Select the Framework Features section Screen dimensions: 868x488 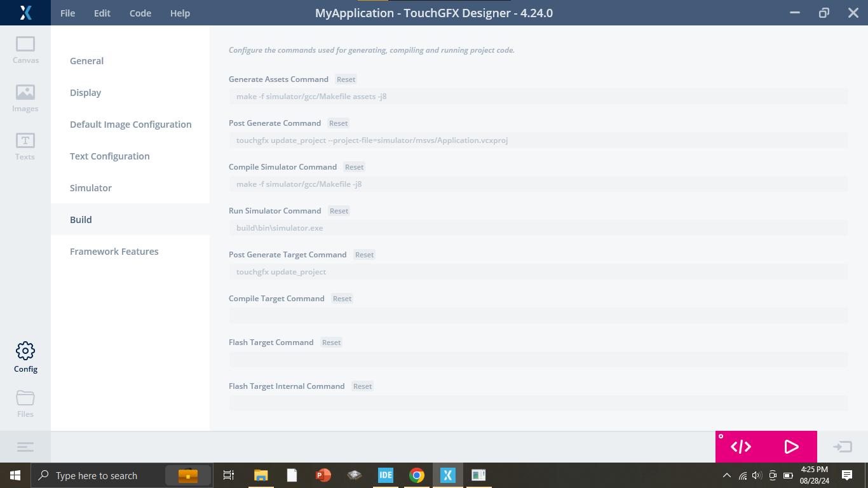coord(114,251)
